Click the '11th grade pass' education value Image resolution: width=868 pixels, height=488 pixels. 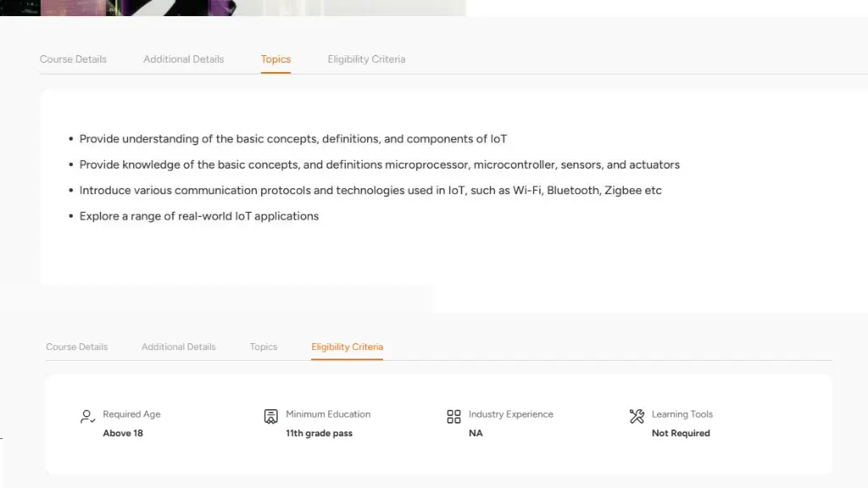click(319, 433)
